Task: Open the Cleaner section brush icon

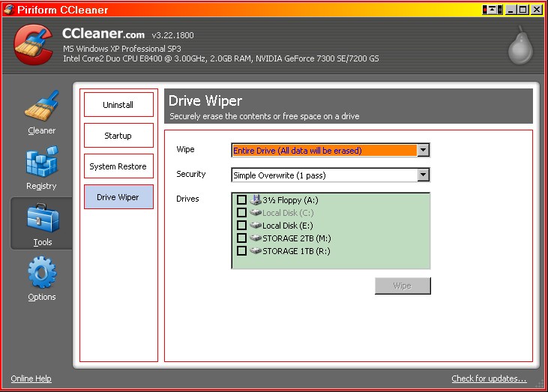Action: coord(41,106)
